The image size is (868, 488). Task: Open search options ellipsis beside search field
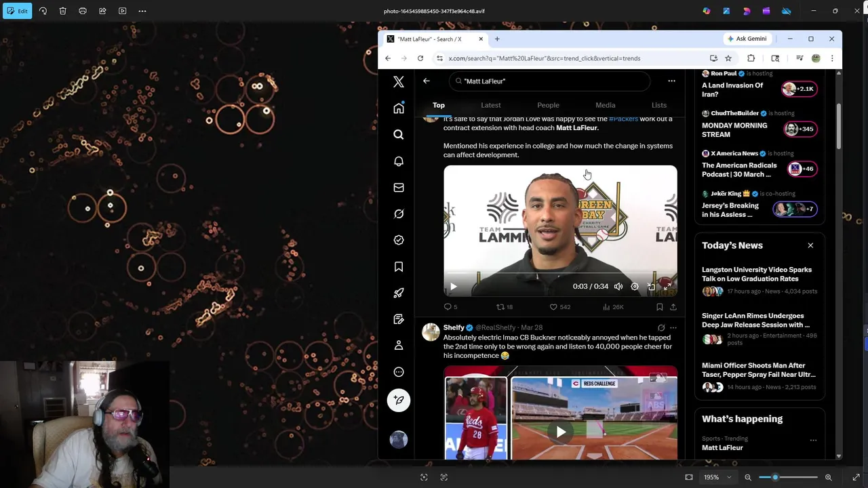671,81
